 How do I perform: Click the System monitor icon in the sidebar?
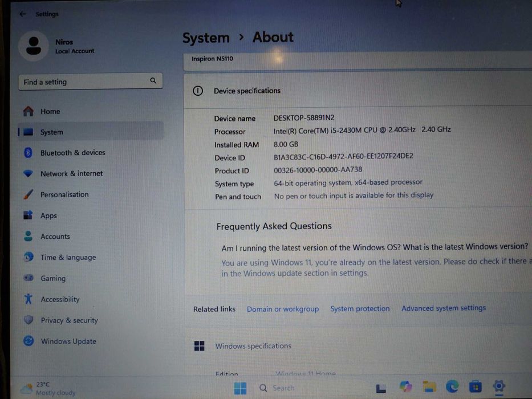coord(28,132)
